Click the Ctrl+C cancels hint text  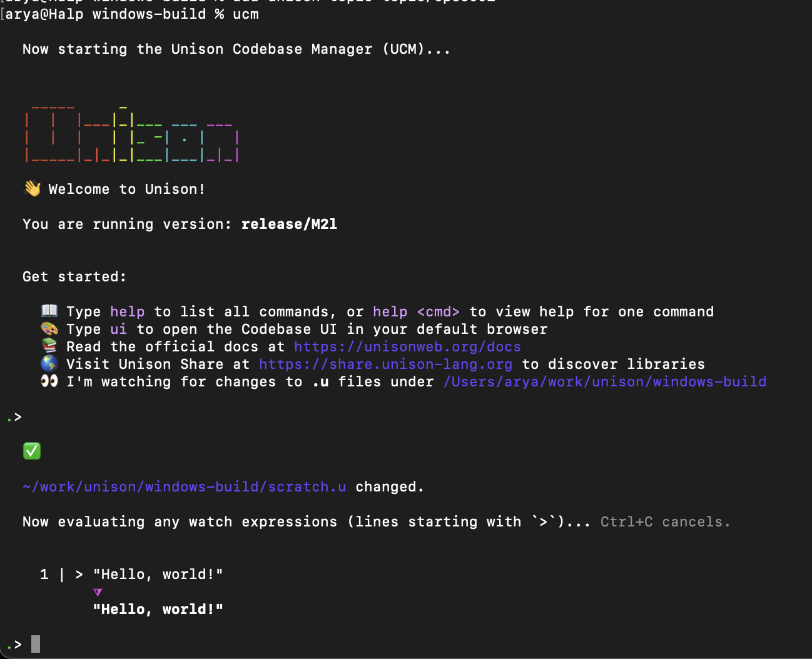665,521
